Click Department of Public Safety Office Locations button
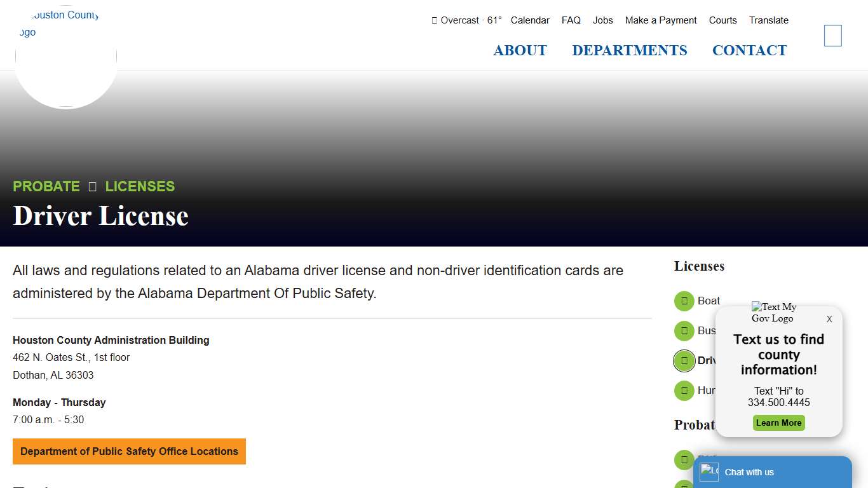868x488 pixels. [129, 451]
